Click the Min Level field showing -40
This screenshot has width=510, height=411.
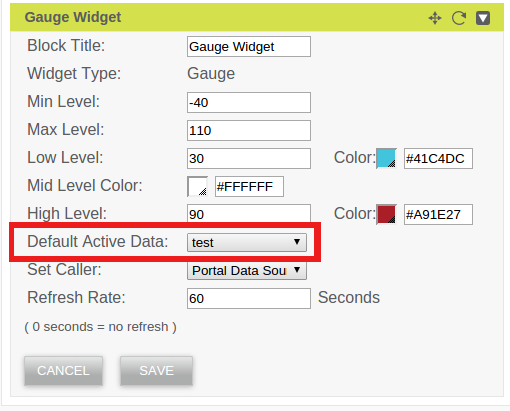pos(249,102)
